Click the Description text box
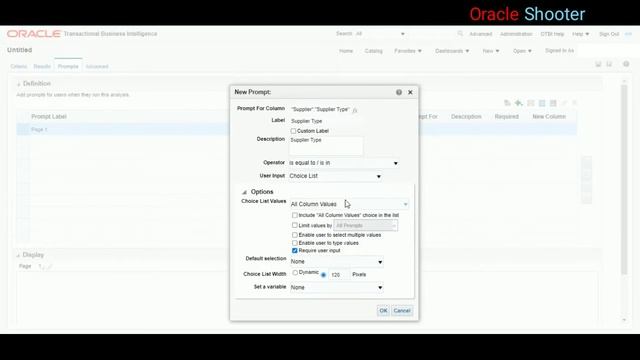 click(x=326, y=146)
